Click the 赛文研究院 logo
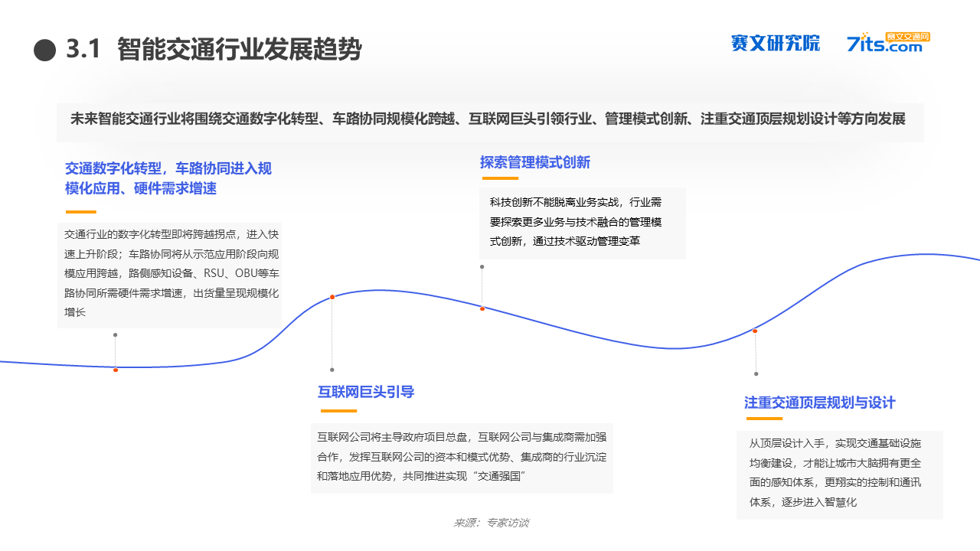The image size is (980, 551). coord(775,43)
